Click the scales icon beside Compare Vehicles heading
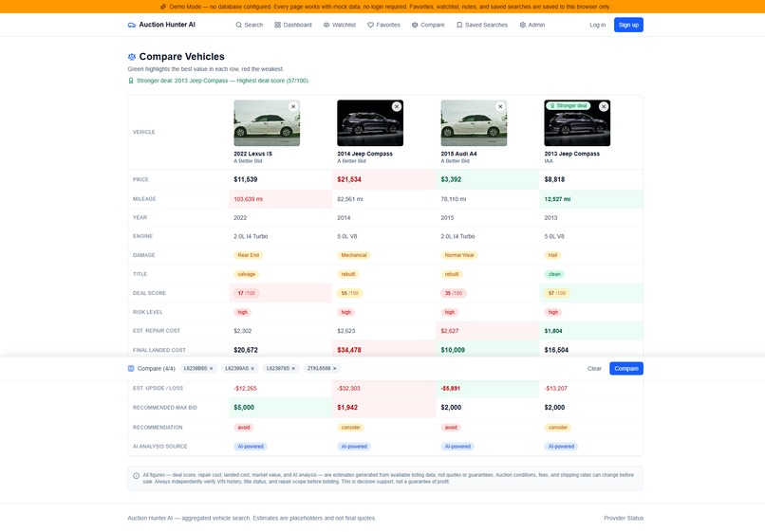The image size is (765, 532). 132,57
